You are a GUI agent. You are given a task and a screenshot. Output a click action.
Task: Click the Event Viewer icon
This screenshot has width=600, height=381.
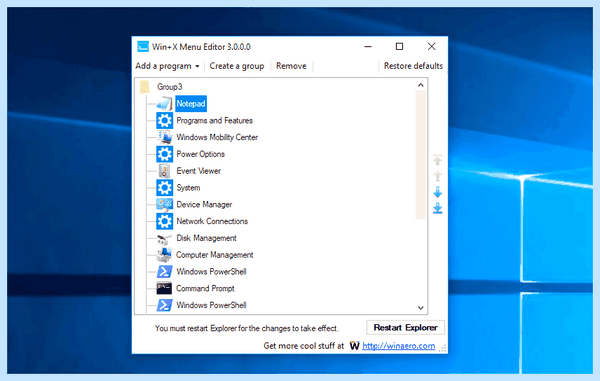coord(164,171)
